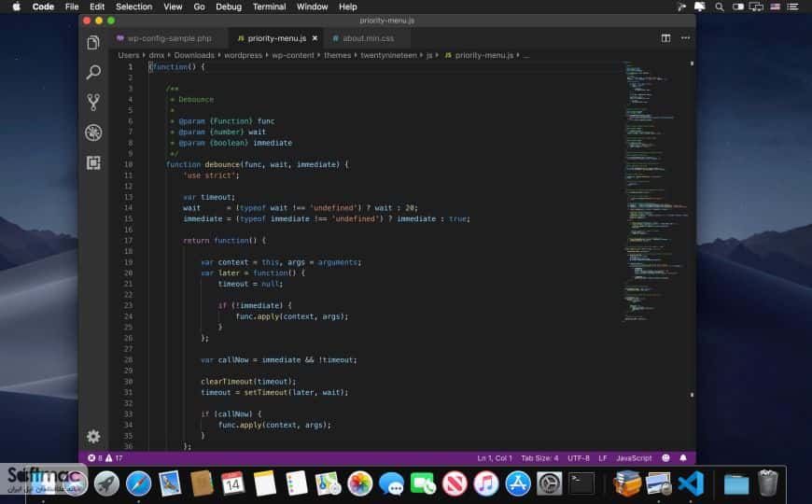Open Photos in the Dock
This screenshot has height=504, width=812.
pyautogui.click(x=359, y=483)
